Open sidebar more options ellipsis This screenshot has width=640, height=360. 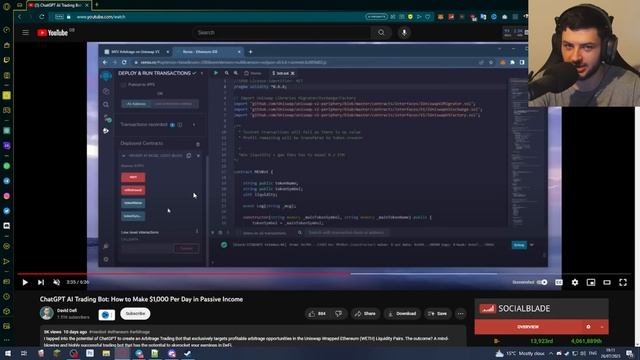(7, 340)
